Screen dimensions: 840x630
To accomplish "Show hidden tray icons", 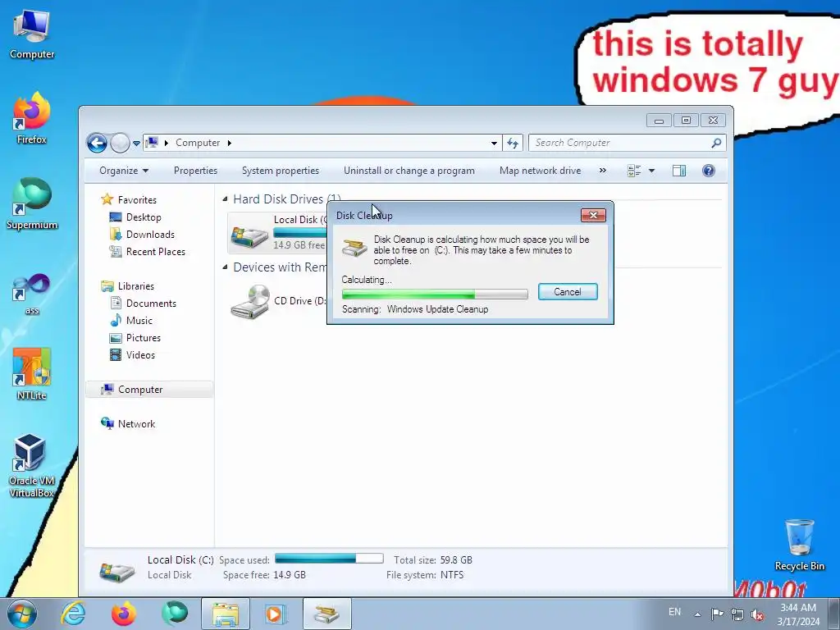I will coord(697,614).
